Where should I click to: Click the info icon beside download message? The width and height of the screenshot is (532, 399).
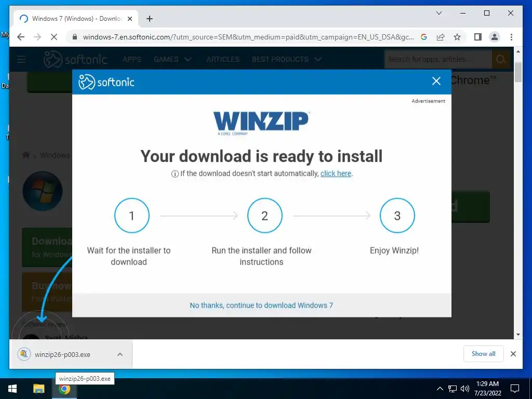(x=175, y=174)
